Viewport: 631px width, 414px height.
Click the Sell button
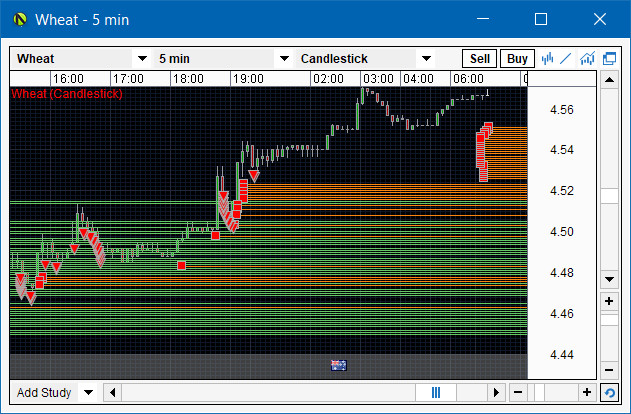[x=480, y=59]
